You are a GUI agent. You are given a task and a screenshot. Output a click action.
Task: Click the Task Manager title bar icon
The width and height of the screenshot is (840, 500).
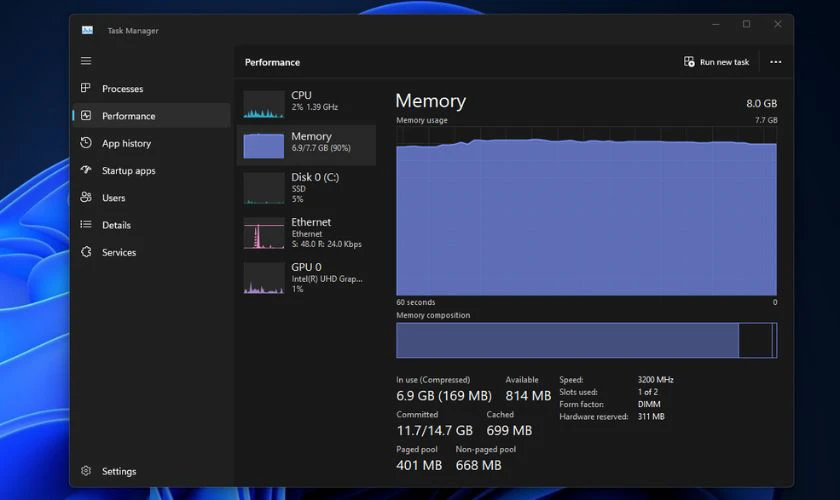87,31
